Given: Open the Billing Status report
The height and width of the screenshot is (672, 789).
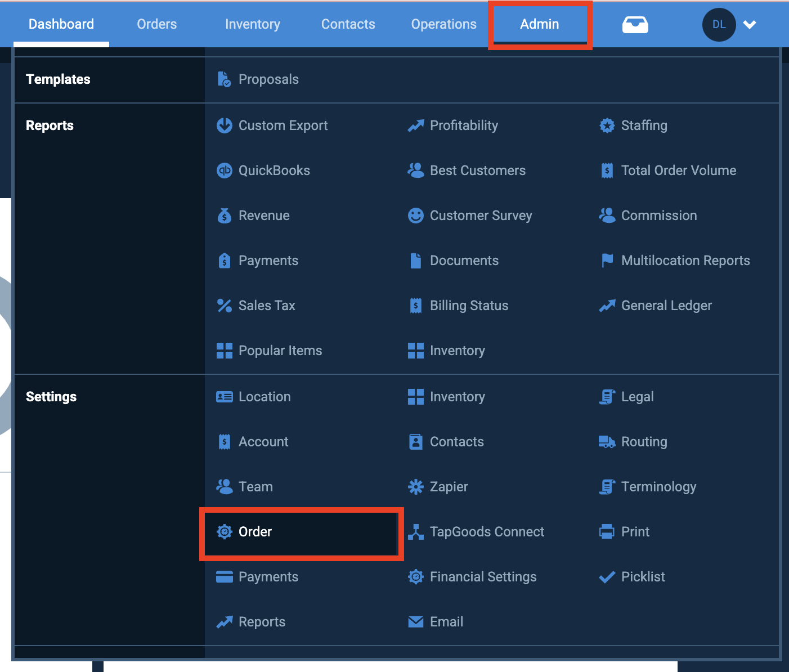Looking at the screenshot, I should click(x=469, y=306).
